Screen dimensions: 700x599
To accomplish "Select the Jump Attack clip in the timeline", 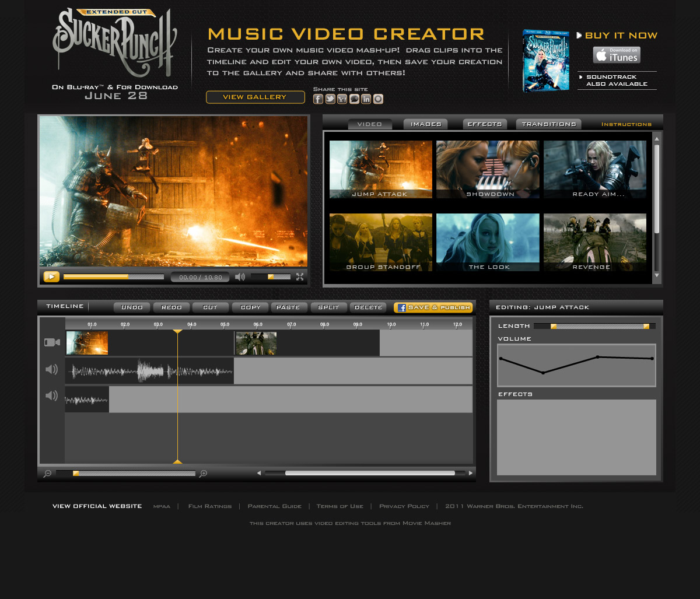I will coord(87,343).
